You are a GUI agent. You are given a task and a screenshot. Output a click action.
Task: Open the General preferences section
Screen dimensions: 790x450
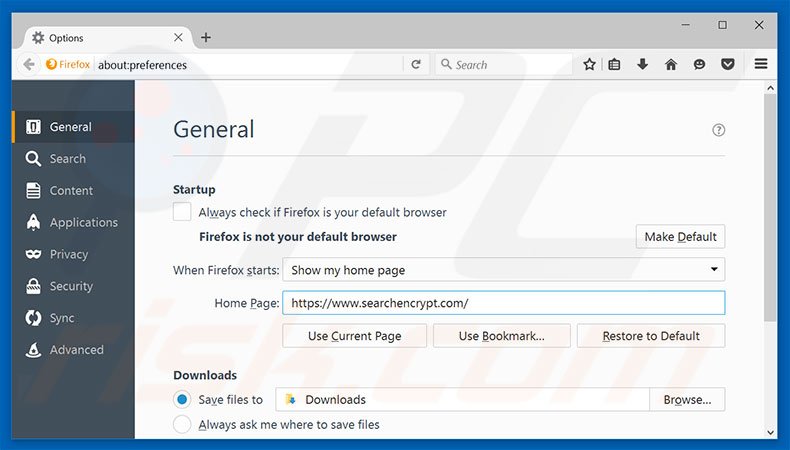74,127
